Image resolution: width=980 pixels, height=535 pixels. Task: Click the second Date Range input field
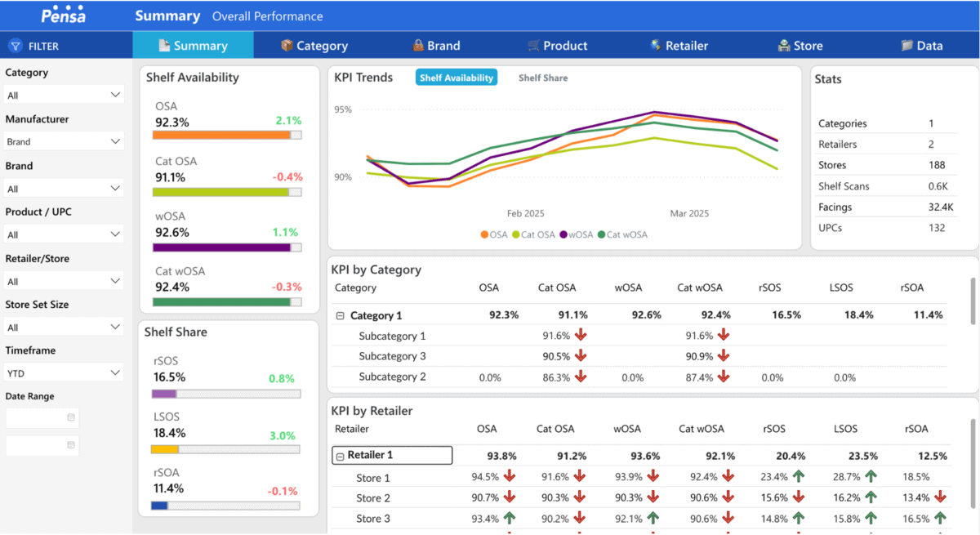[42, 445]
